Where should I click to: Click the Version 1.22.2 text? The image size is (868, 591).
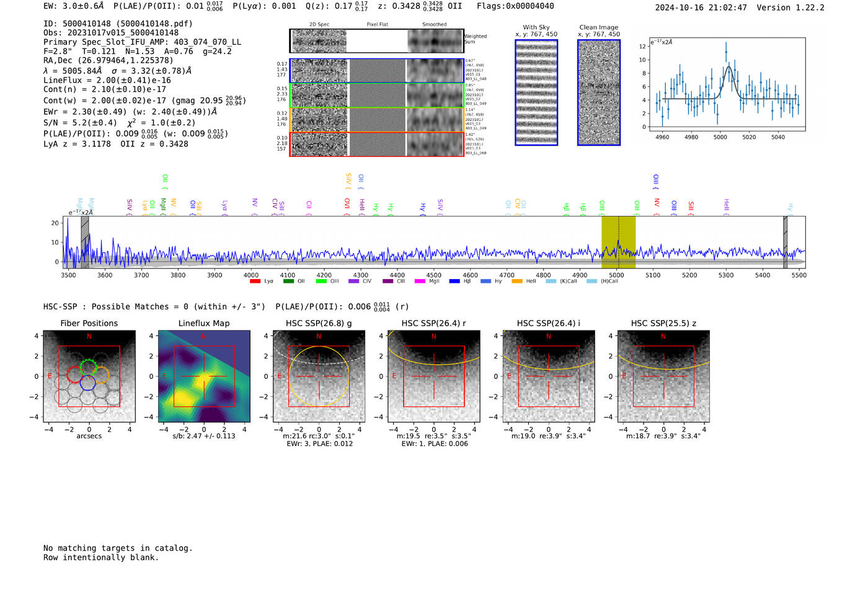(x=790, y=8)
